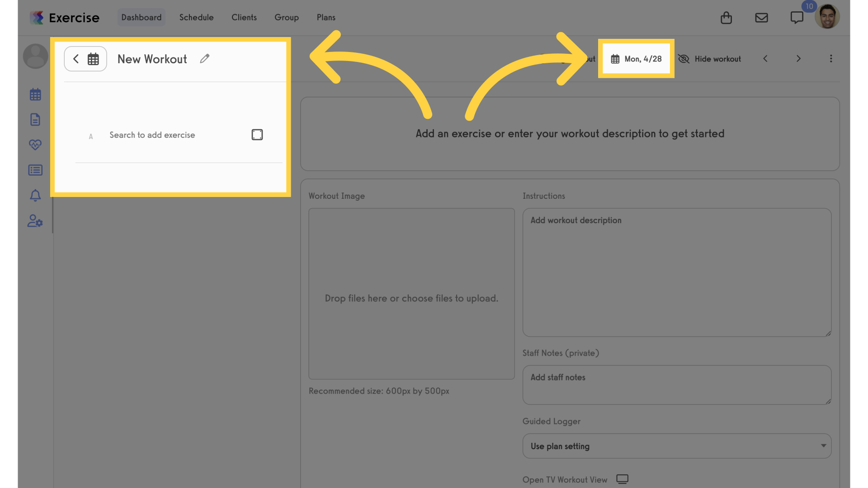
Task: Click the Search to add exercise field
Action: point(152,135)
